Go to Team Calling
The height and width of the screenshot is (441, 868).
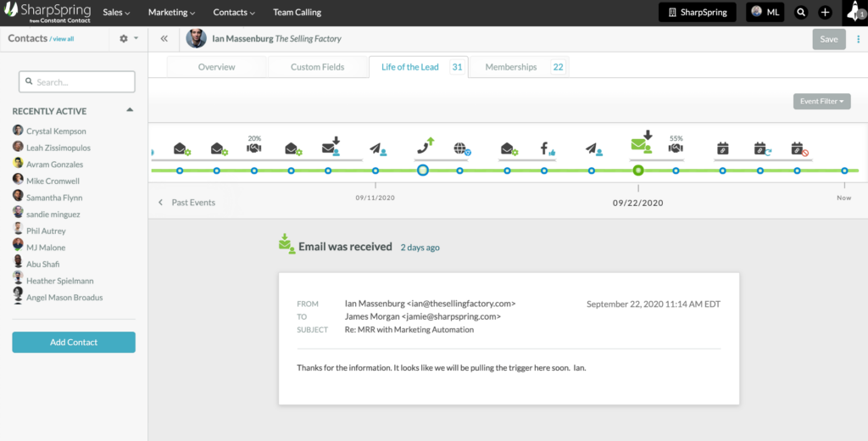click(297, 12)
